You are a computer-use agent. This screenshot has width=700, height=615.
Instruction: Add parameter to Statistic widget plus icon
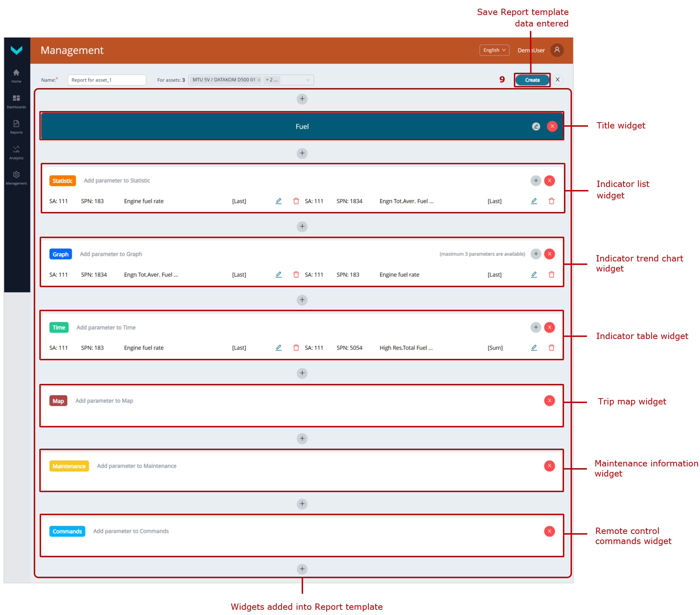pos(536,181)
